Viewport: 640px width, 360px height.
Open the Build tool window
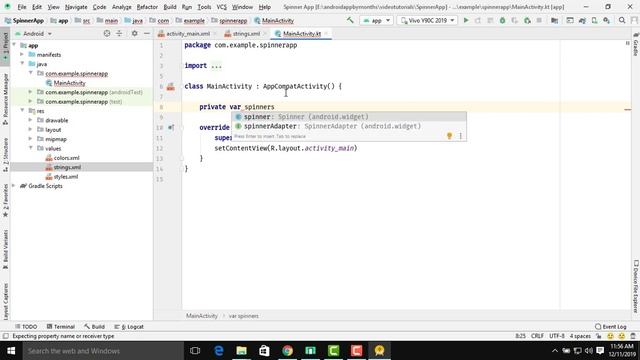pos(94,327)
